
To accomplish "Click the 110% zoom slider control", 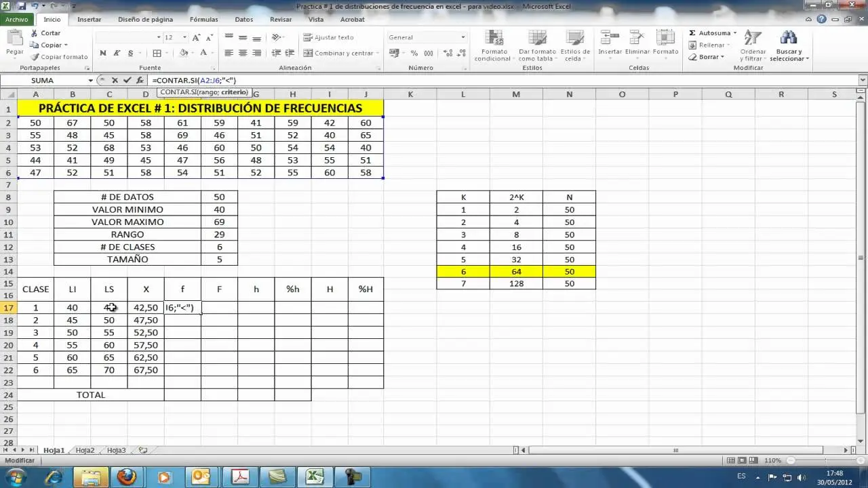I will [774, 460].
